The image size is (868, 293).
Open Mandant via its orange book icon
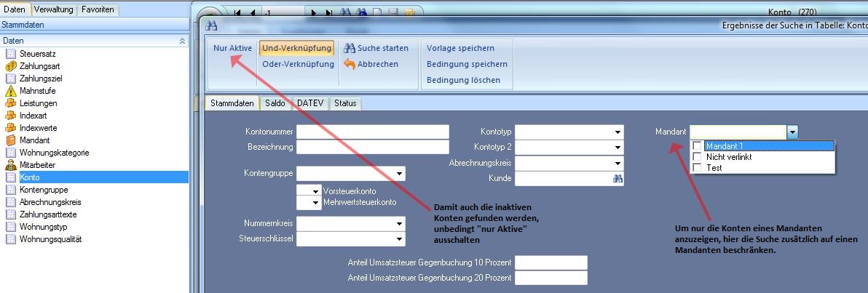pos(11,140)
